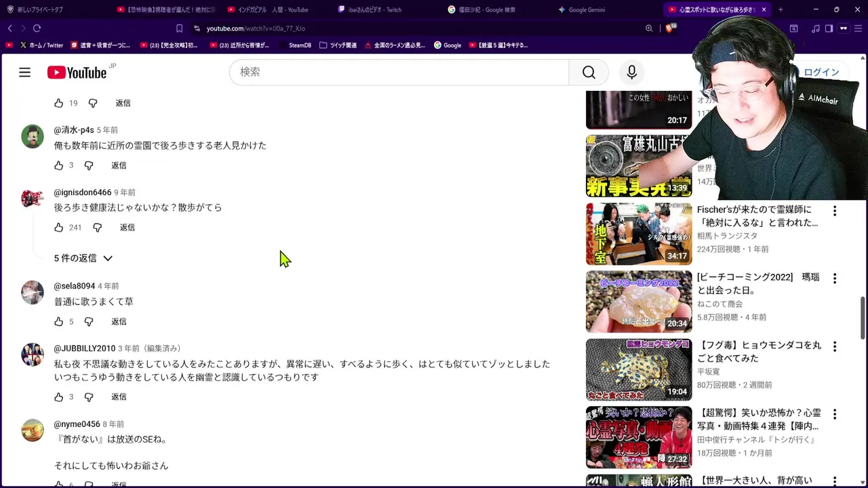The width and height of the screenshot is (868, 488).
Task: Open the 20:17 video thumbnail
Action: click(639, 109)
